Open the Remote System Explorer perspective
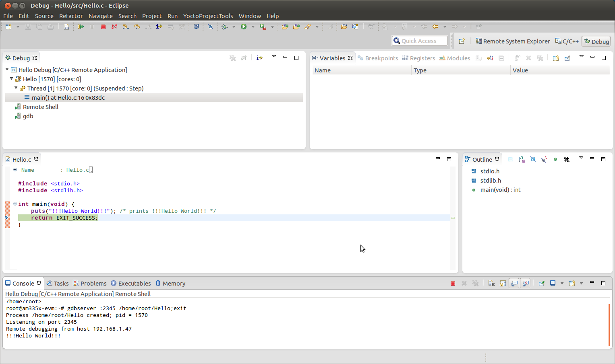Image resolution: width=615 pixels, height=364 pixels. [x=513, y=41]
